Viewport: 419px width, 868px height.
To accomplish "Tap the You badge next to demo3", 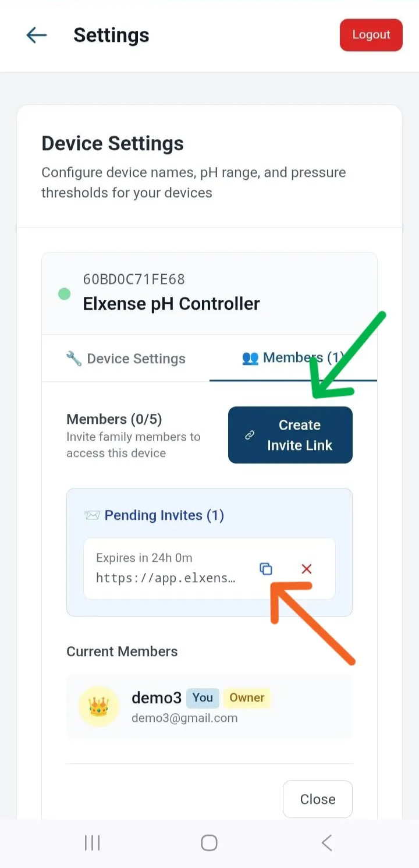I will click(203, 697).
